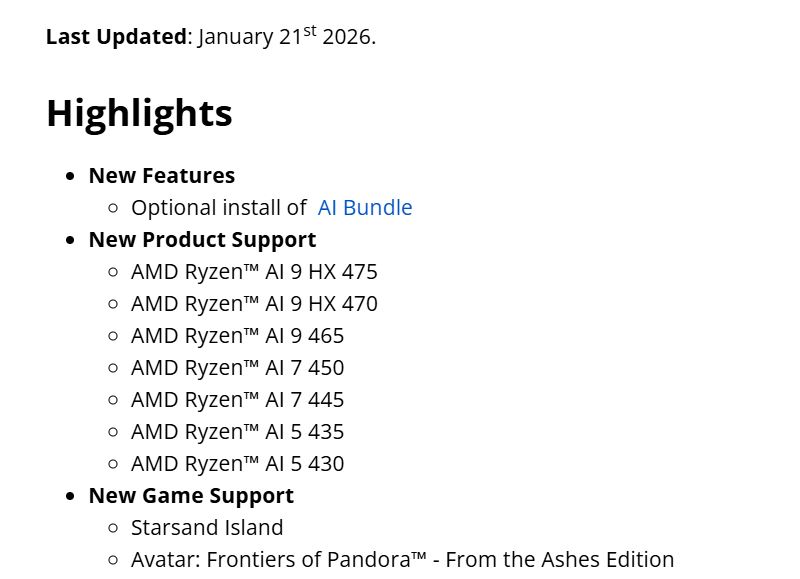Select the Avatar: Frontiers of Pandora entry
The height and width of the screenshot is (579, 800).
[402, 560]
